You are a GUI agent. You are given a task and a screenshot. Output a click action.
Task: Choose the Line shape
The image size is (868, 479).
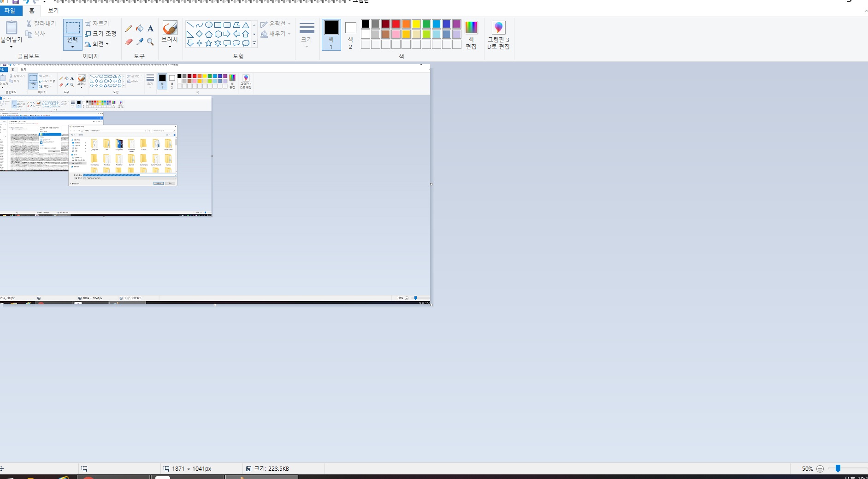tap(190, 25)
